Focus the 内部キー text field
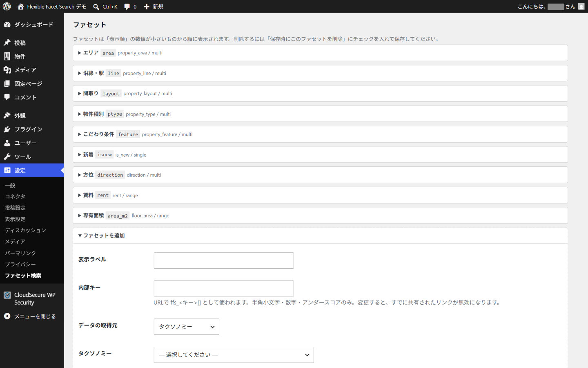The image size is (588, 368). pyautogui.click(x=224, y=289)
